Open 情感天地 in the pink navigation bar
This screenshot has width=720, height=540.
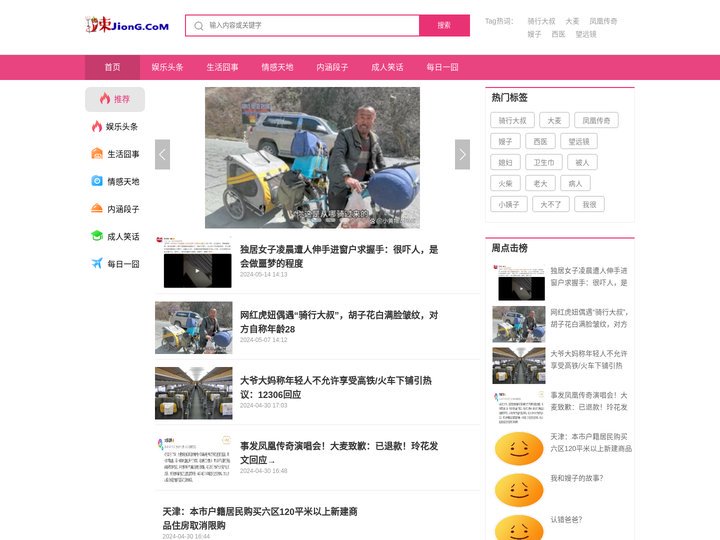pos(277,68)
